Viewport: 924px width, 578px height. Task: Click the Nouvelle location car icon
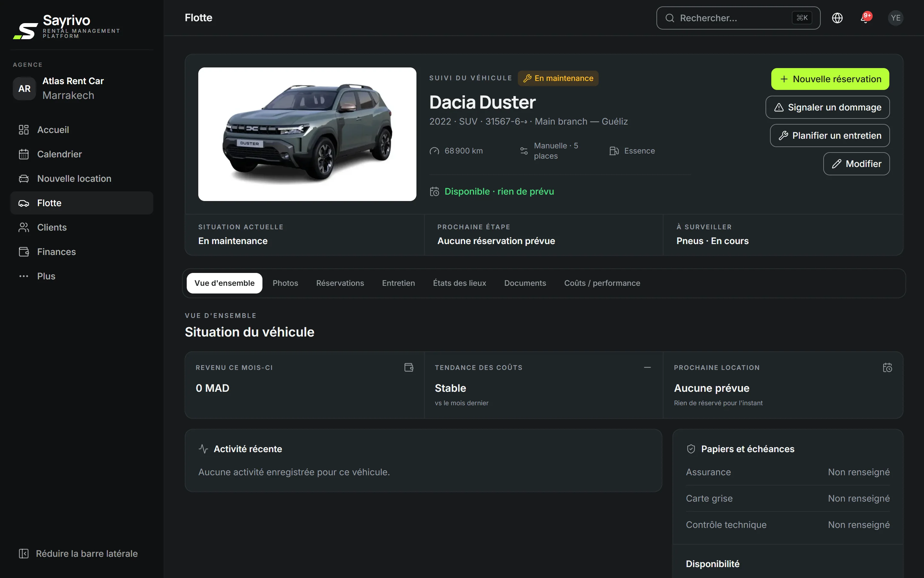coord(24,179)
